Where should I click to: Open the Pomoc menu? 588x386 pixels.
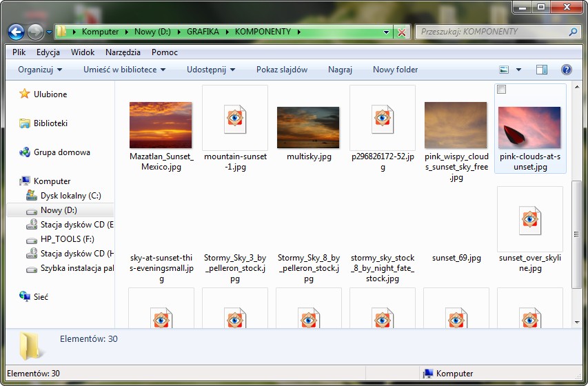[164, 52]
